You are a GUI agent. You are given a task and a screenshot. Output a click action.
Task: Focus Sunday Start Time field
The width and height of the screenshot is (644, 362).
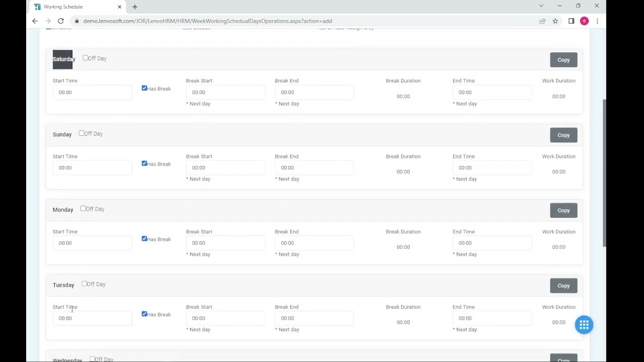pyautogui.click(x=92, y=168)
